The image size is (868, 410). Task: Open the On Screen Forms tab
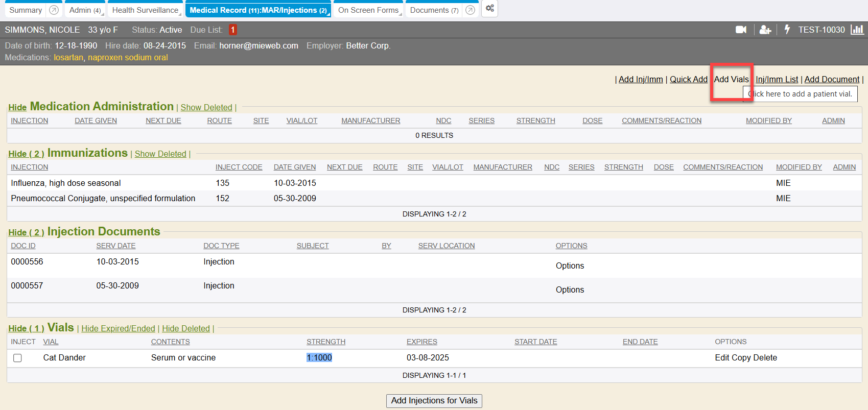(x=368, y=10)
